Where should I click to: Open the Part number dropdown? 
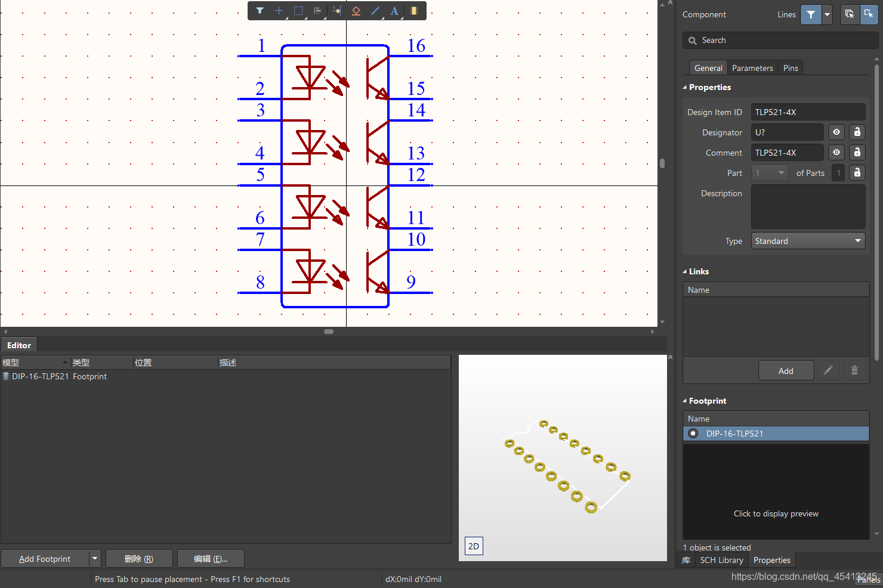[x=770, y=173]
